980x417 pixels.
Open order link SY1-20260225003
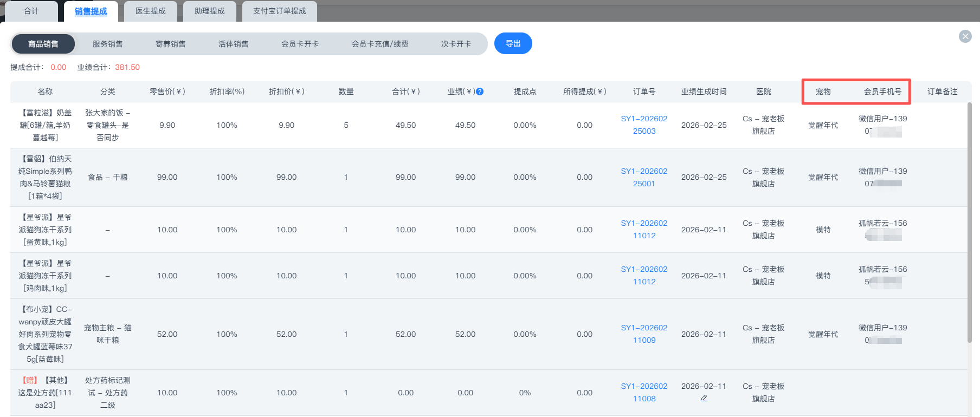(x=644, y=125)
